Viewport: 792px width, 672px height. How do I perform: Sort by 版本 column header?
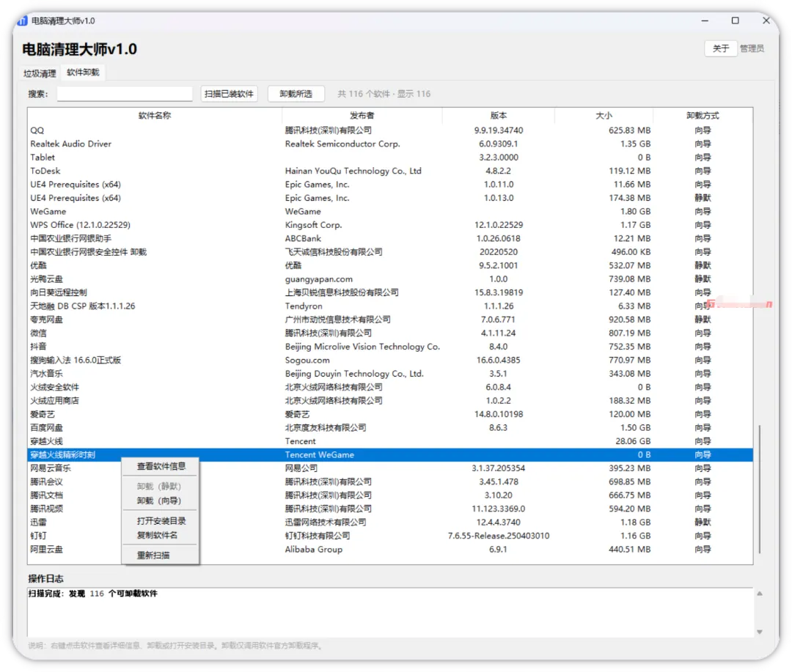[x=499, y=116]
